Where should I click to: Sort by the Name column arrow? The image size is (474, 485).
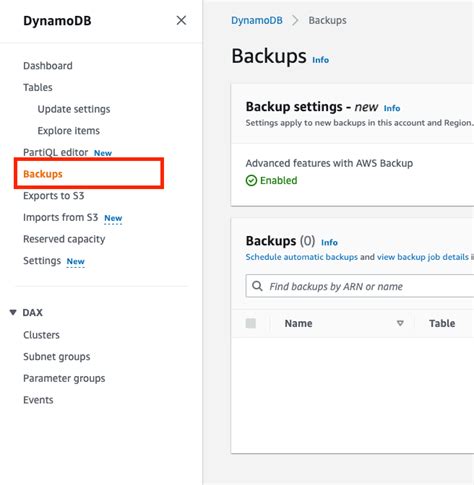pos(400,323)
